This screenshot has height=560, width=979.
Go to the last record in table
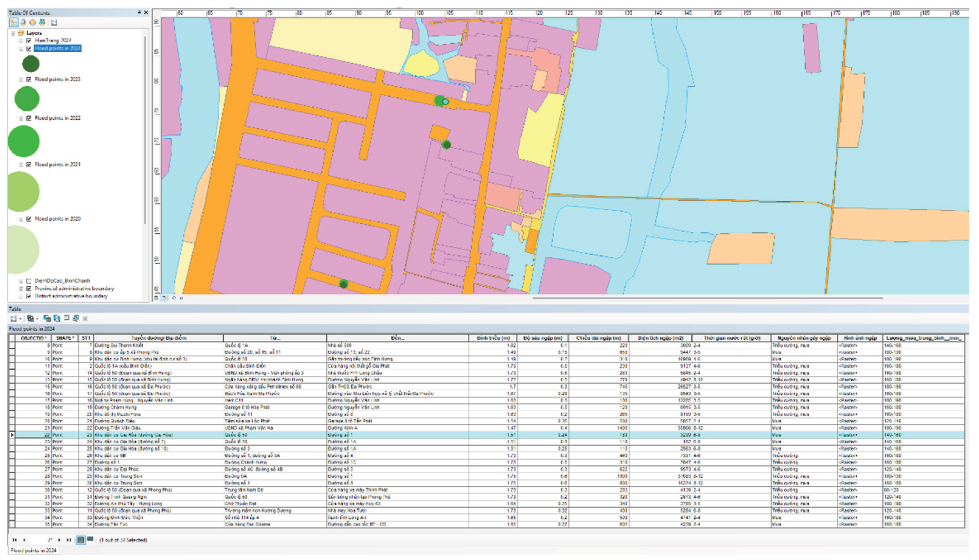(x=68, y=540)
